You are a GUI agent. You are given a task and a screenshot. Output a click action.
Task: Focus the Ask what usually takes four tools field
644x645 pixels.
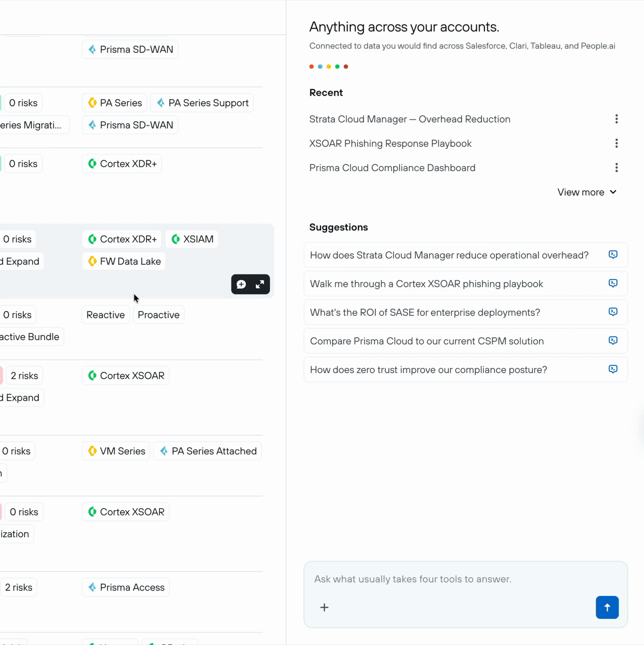465,579
